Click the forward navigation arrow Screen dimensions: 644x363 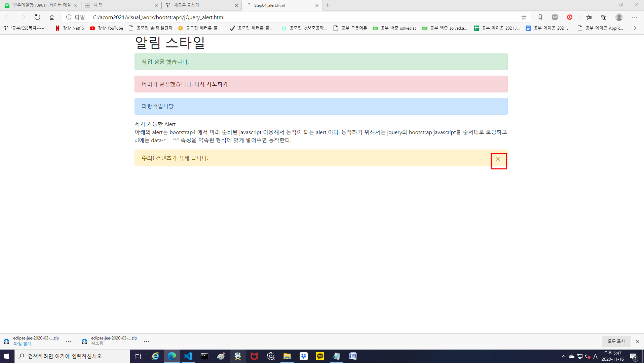pyautogui.click(x=23, y=17)
